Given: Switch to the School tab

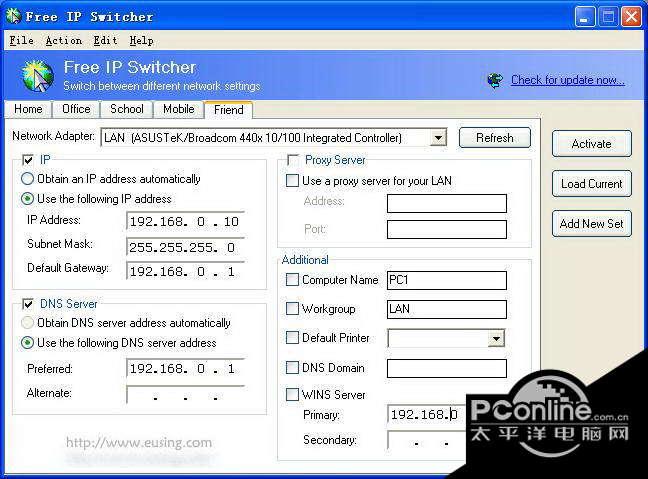Looking at the screenshot, I should point(126,109).
